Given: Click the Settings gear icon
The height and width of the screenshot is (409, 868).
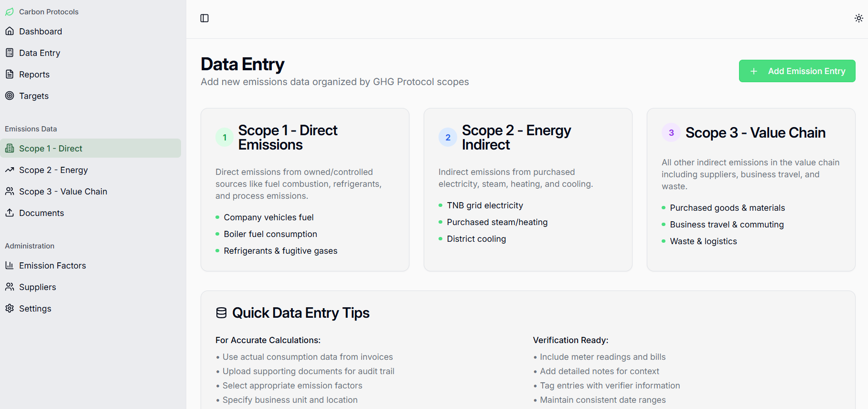Looking at the screenshot, I should (10, 309).
